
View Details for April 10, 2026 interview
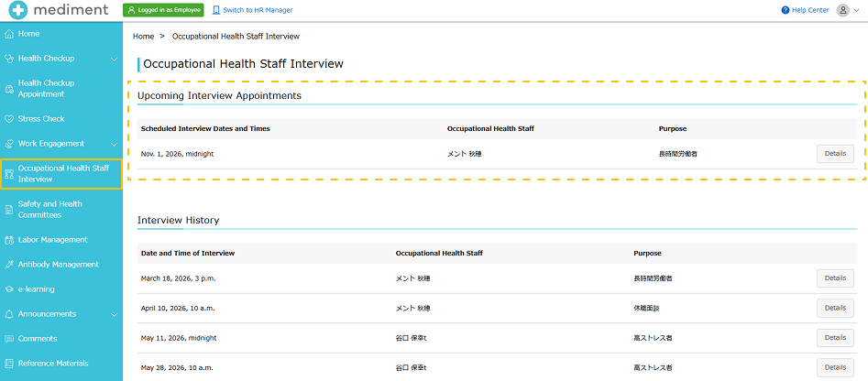835,308
